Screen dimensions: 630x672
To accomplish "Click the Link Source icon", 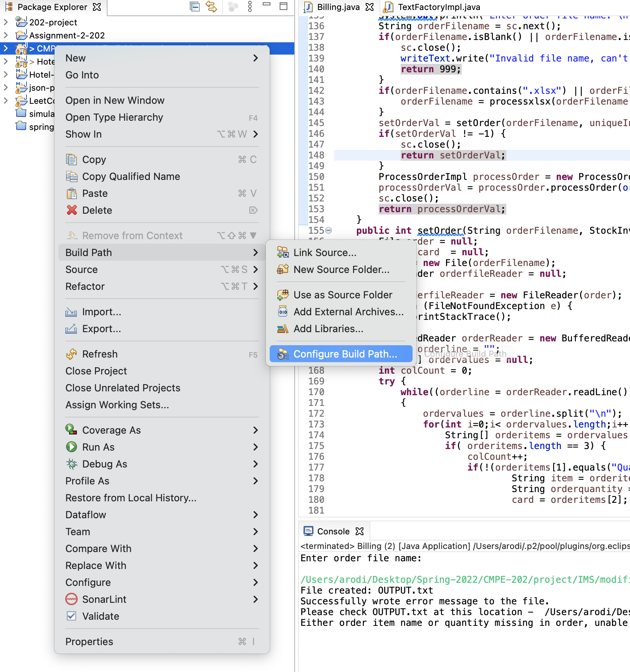I will [x=283, y=252].
